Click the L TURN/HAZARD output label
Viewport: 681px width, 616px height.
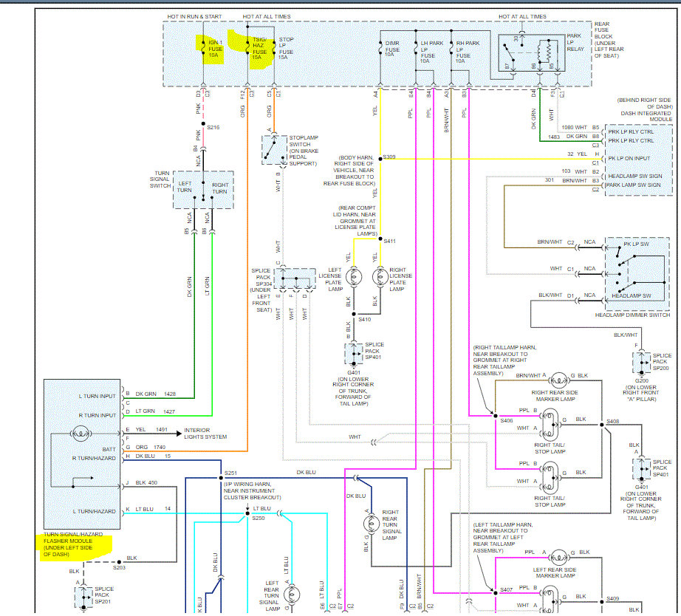[95, 511]
